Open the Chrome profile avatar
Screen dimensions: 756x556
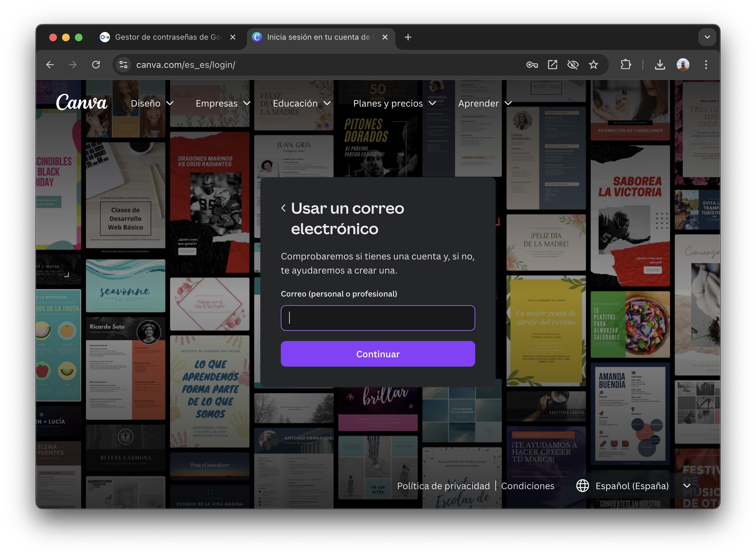683,65
